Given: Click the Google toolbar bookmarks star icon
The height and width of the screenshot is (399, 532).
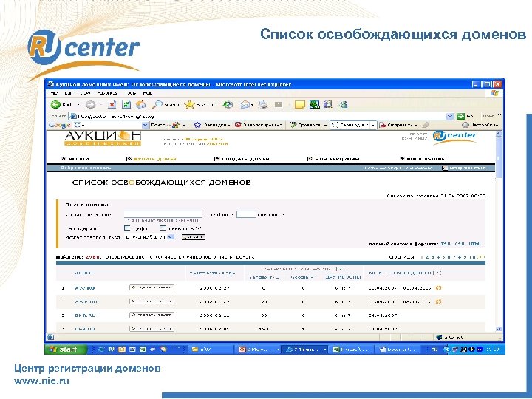Looking at the screenshot, I should click(197, 125).
